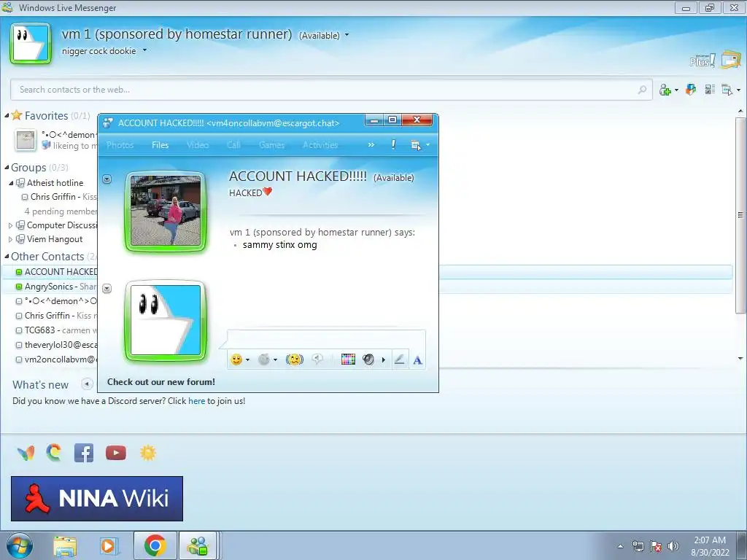Expand the Viem Hangout group
The height and width of the screenshot is (560, 747).
pos(11,239)
